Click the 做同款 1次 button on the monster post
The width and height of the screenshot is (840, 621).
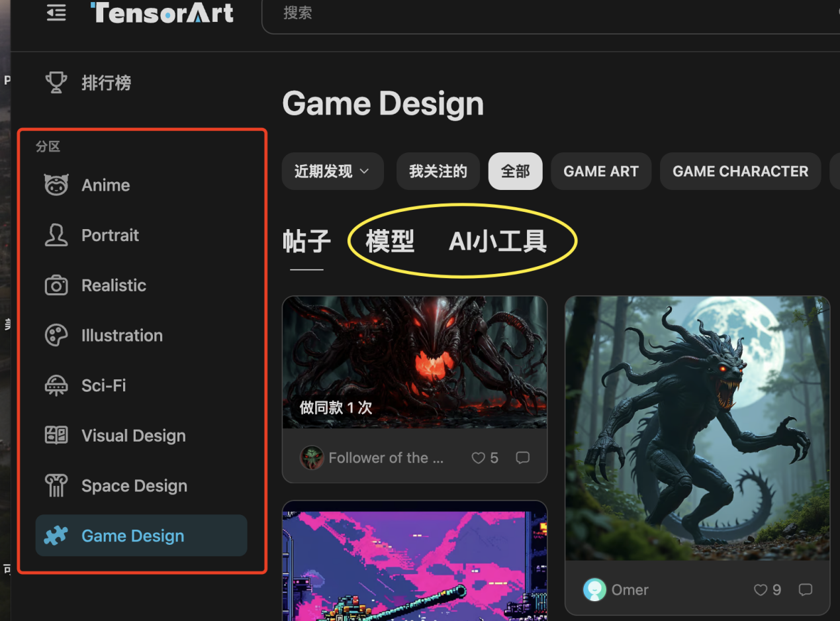[x=337, y=408]
